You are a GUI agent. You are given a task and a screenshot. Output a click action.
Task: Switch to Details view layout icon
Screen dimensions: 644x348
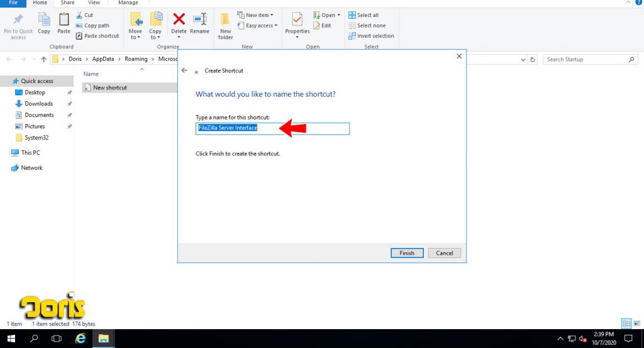point(627,323)
